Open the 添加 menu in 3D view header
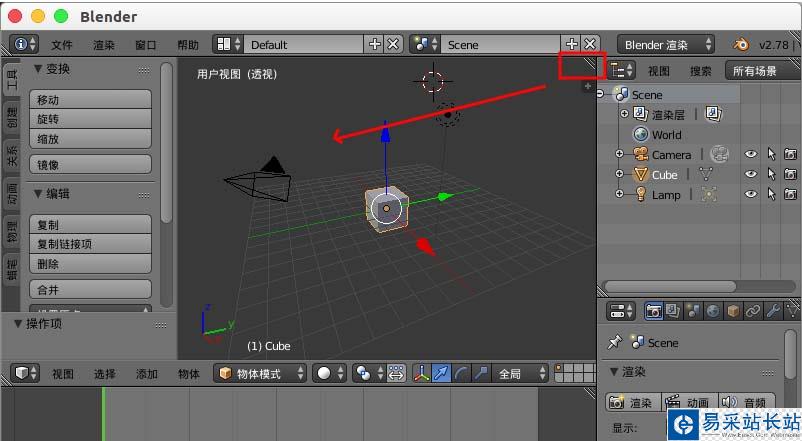This screenshot has width=802, height=441. (146, 374)
